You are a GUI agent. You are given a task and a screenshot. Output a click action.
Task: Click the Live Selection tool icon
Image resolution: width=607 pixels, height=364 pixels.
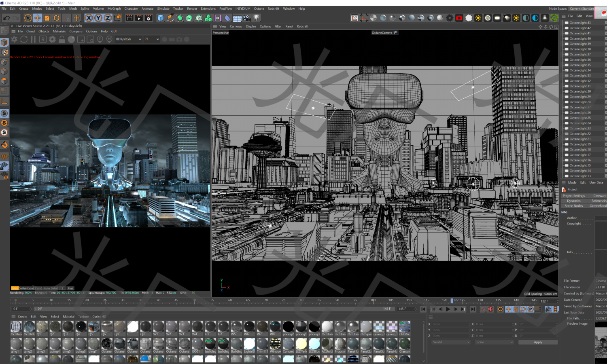[x=28, y=18]
